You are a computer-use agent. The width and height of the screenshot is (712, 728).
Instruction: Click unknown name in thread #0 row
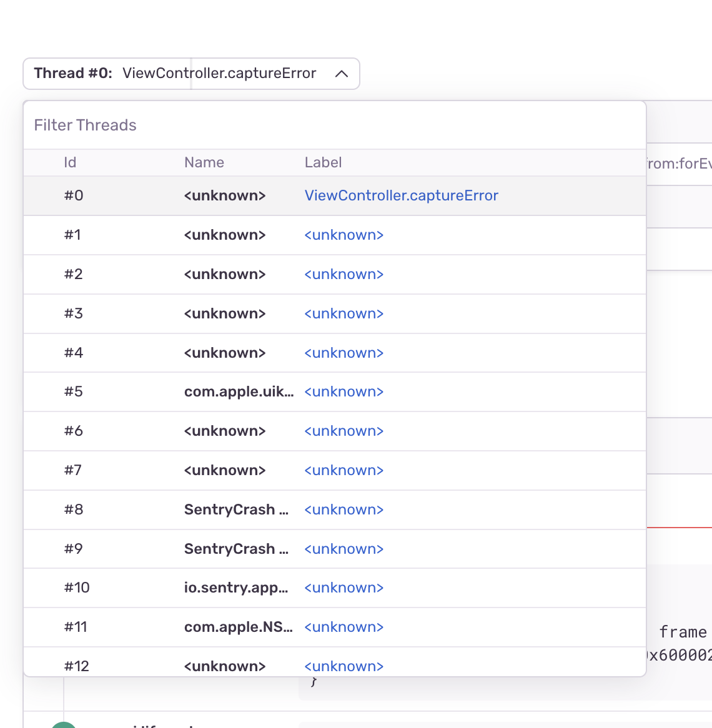coord(225,195)
